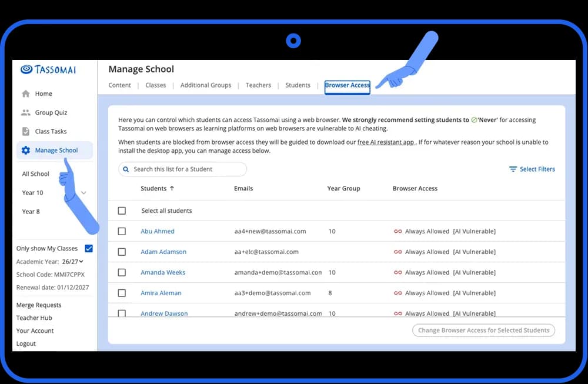Open Andrew Dawson's student profile link

pyautogui.click(x=164, y=313)
